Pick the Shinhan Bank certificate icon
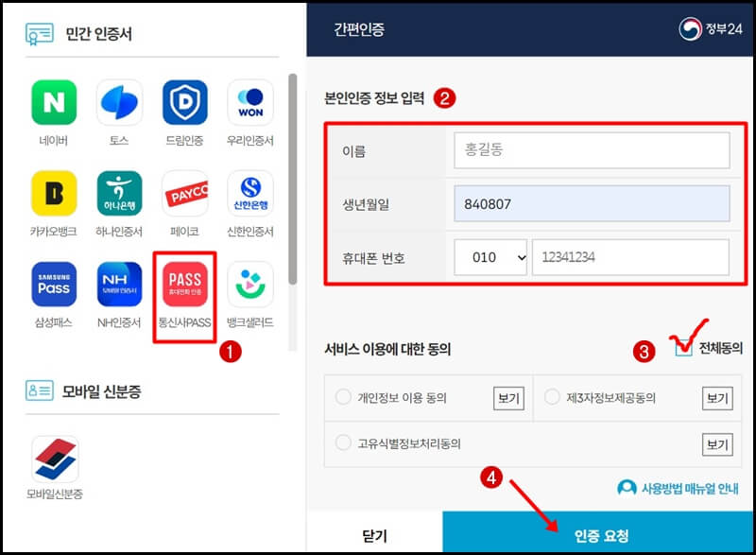This screenshot has height=555, width=756. coord(250,194)
